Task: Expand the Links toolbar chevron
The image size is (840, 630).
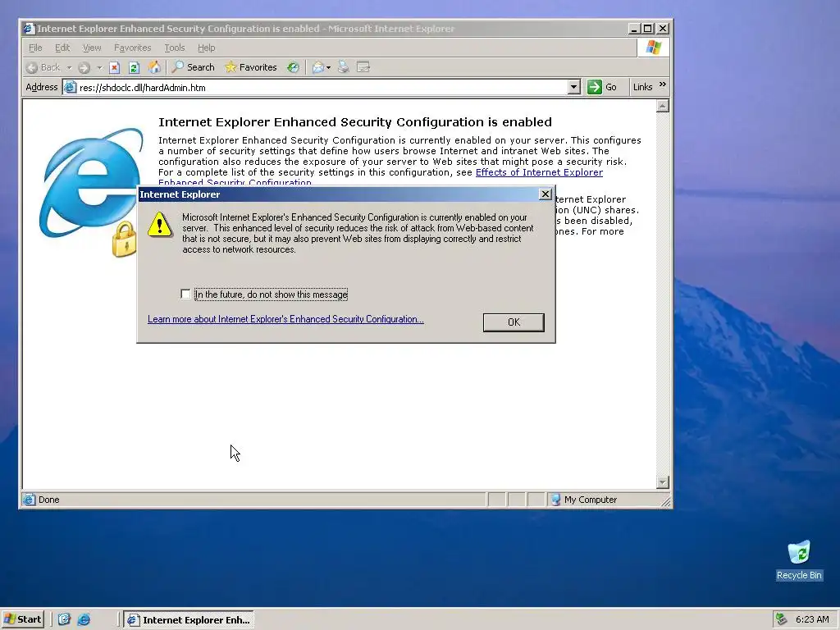Action: point(663,84)
